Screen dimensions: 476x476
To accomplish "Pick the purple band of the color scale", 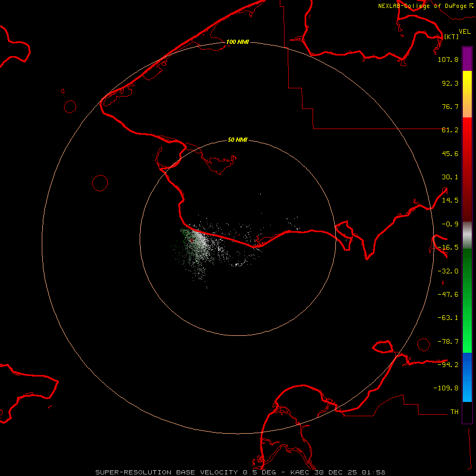I will 467,59.
